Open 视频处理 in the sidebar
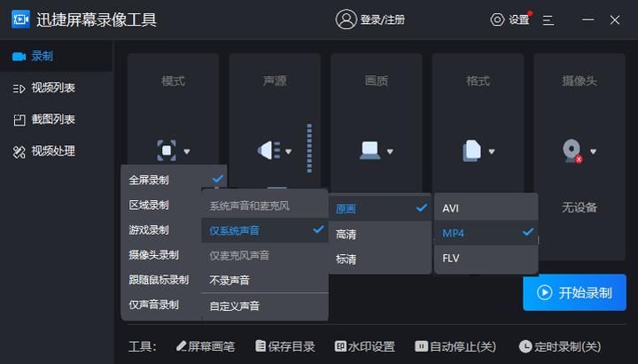This screenshot has width=638, height=364. (56, 151)
